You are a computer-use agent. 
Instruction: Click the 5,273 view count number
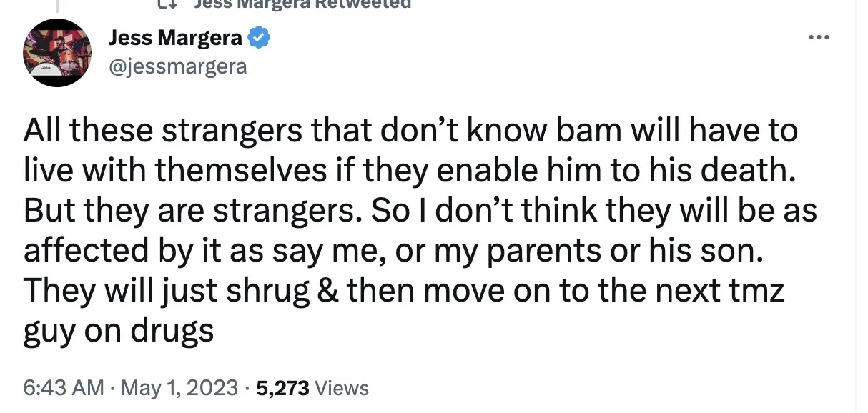282,388
